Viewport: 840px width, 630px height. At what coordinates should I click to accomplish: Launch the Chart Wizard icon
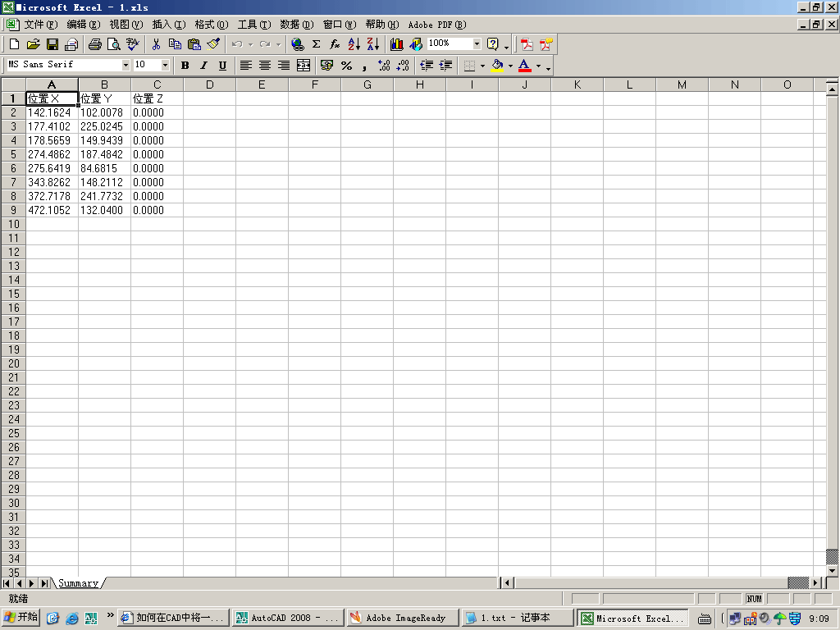(397, 44)
